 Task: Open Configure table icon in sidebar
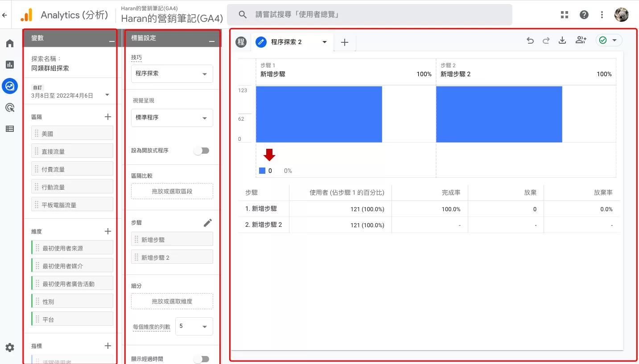[x=10, y=129]
